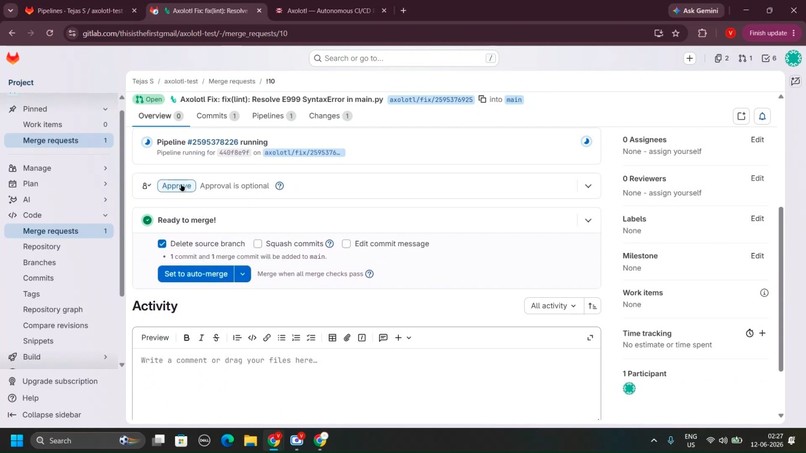This screenshot has width=806, height=453.
Task: Open auto-merge options dropdown arrow
Action: 242,274
